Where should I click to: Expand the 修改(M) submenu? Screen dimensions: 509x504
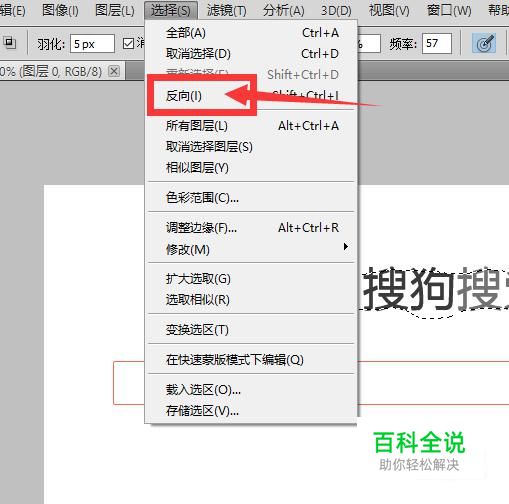coord(252,249)
